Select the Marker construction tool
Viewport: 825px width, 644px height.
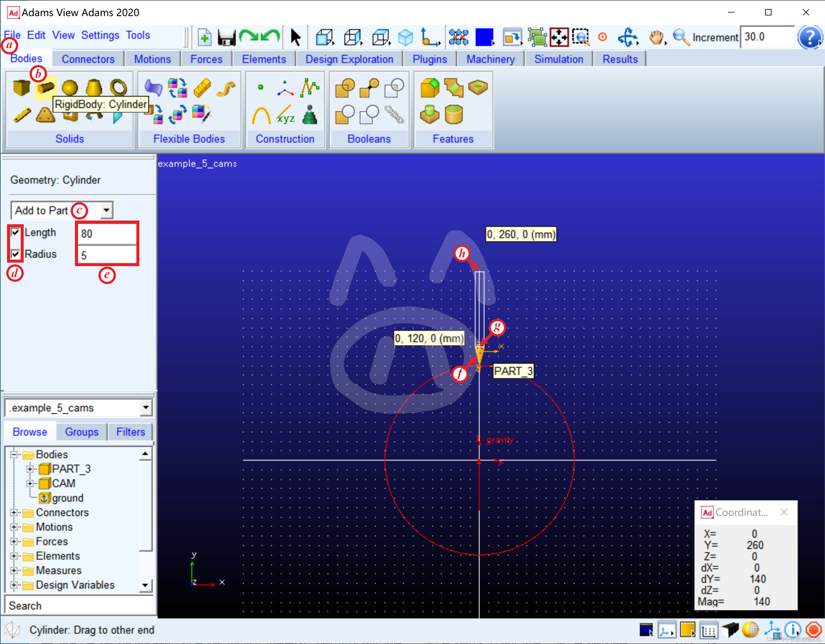point(285,88)
